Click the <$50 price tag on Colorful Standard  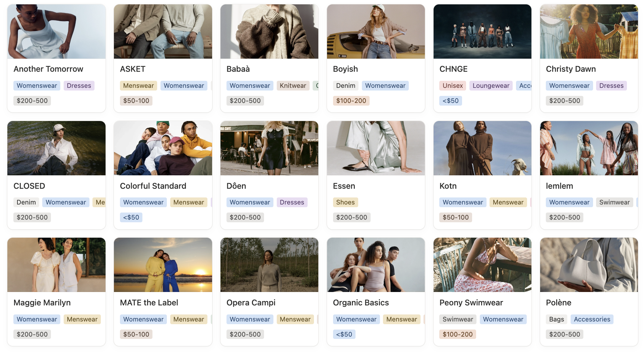(x=131, y=218)
